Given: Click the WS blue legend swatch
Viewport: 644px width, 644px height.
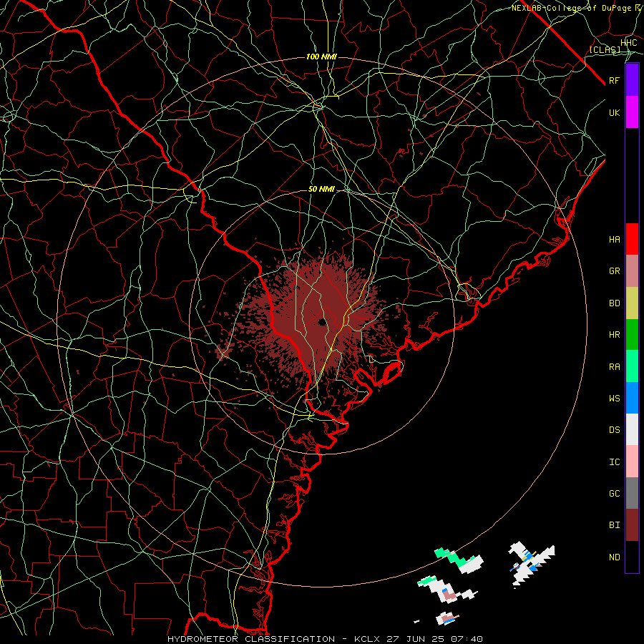Looking at the screenshot, I should (x=632, y=398).
